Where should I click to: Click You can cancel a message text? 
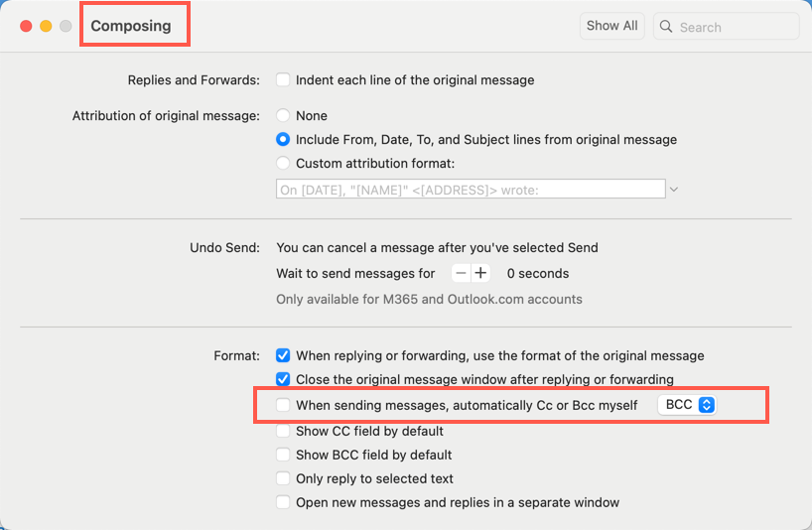tap(437, 247)
